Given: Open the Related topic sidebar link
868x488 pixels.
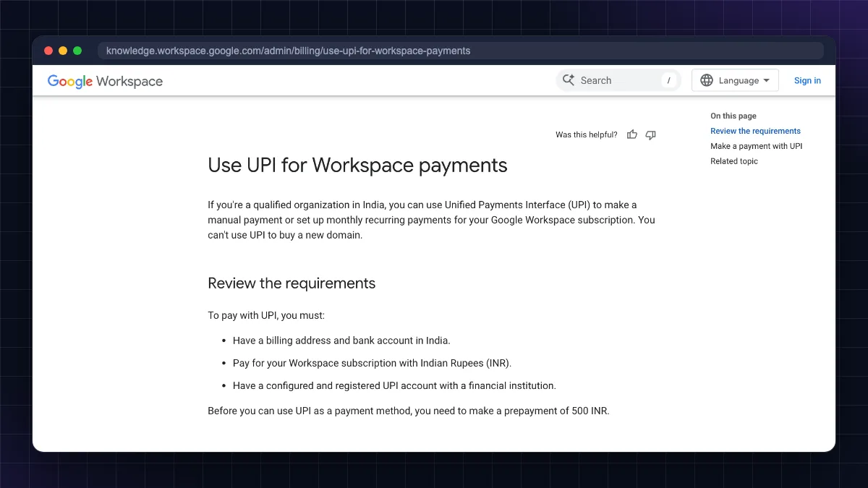Looking at the screenshot, I should (734, 161).
